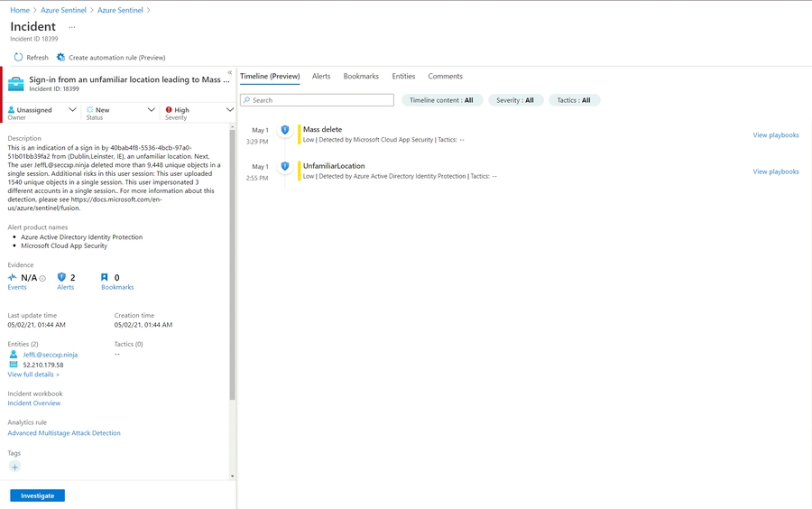Click the incident title Sign-in from an unfamiliar location

[129, 79]
